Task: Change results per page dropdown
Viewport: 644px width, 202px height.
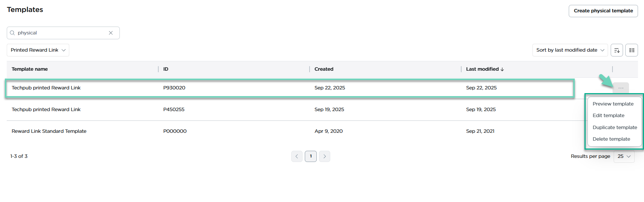Action: [x=624, y=156]
